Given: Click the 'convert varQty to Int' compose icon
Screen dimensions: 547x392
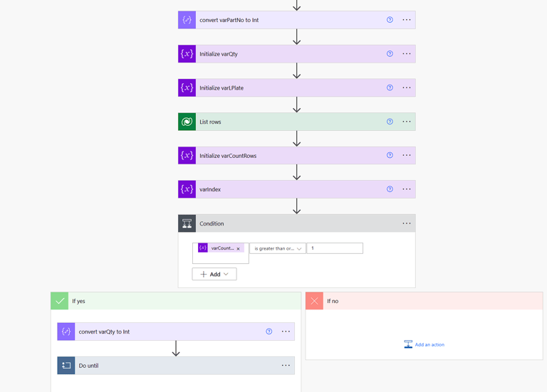Looking at the screenshot, I should [66, 332].
